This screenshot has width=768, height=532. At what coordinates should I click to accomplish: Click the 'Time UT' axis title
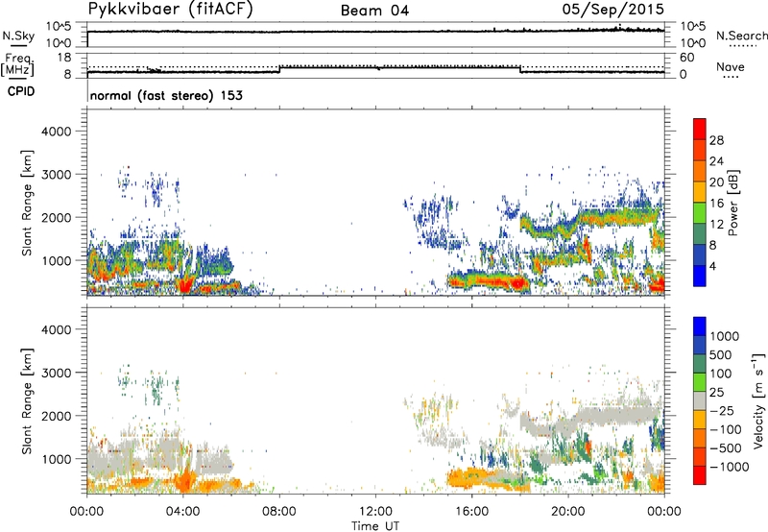[375, 526]
